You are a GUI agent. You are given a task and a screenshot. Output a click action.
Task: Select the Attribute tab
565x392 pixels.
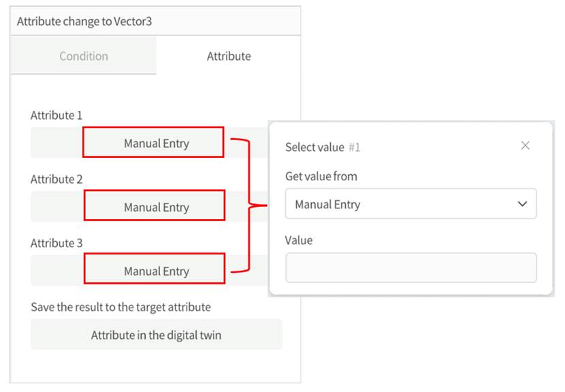click(x=229, y=56)
